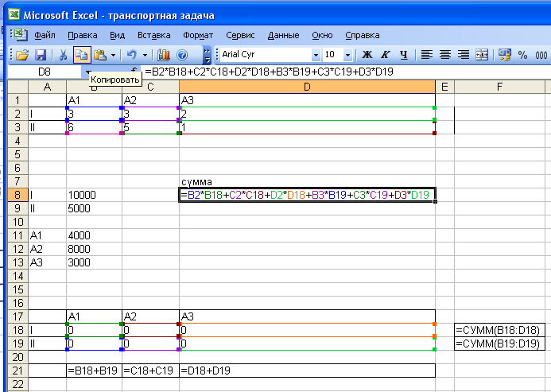This screenshot has width=551, height=392.
Task: Click the Merge and Center icon
Action: tap(482, 55)
